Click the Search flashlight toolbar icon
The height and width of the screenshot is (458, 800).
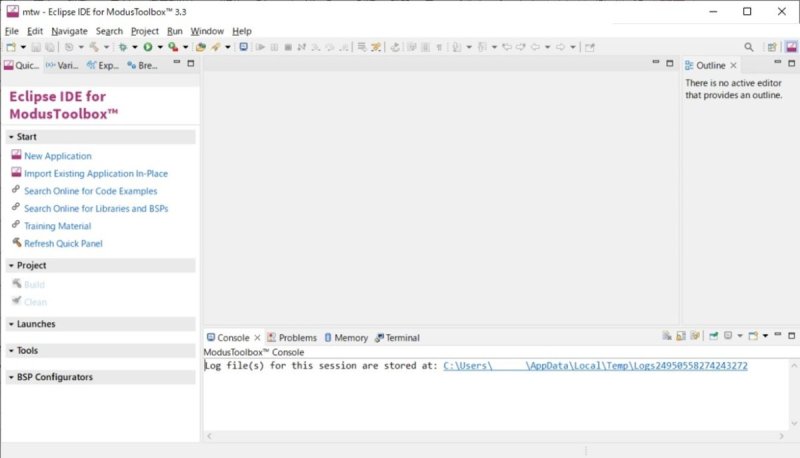(216, 47)
